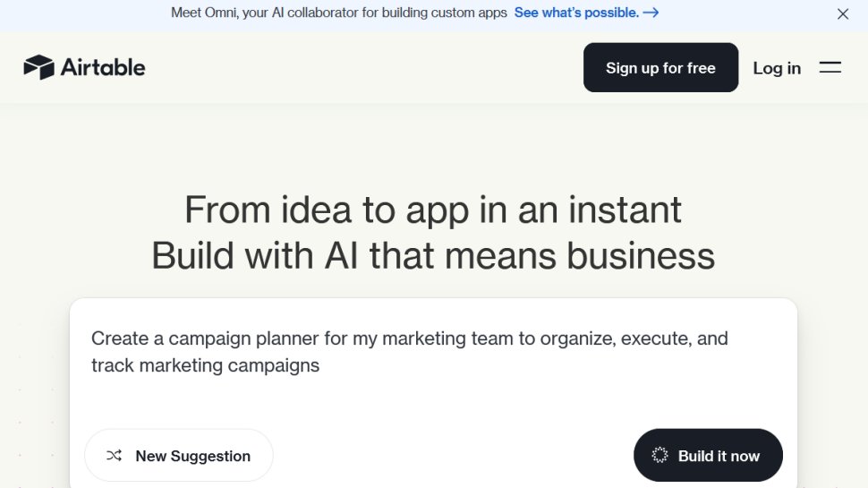This screenshot has height=488, width=868.
Task: Click the Sign up for free button
Action: 660,67
